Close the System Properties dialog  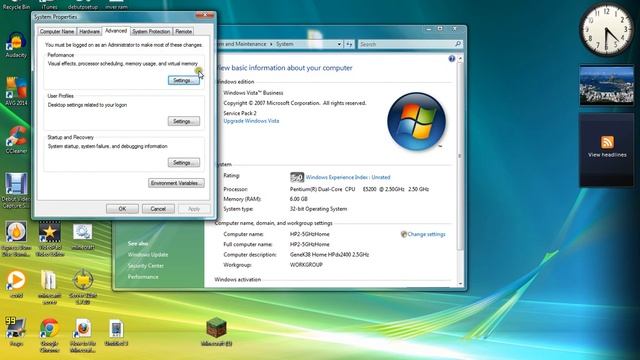204,16
